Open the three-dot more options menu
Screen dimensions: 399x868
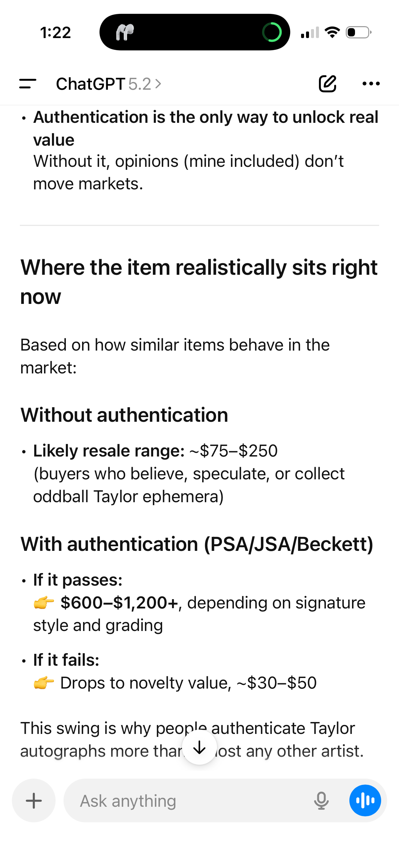click(x=371, y=83)
